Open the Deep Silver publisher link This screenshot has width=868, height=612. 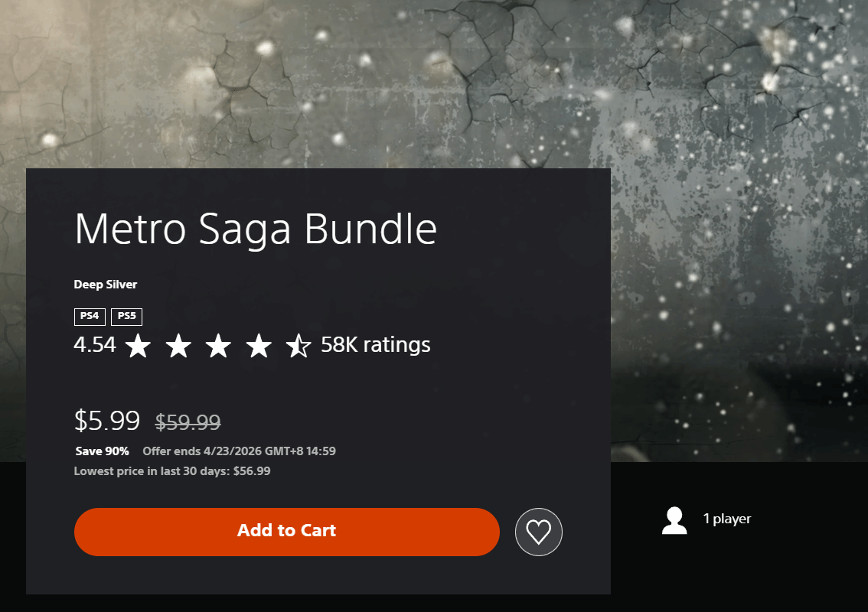[x=106, y=285]
